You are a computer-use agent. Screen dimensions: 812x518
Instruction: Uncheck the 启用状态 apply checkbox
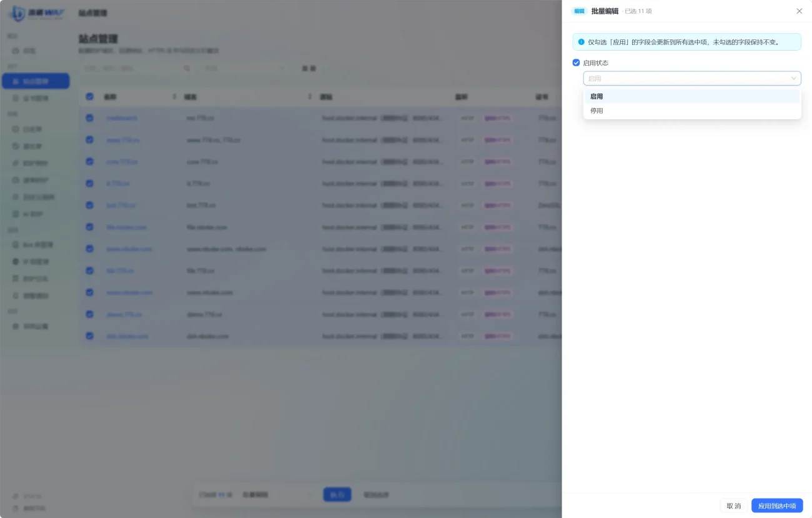tap(576, 62)
